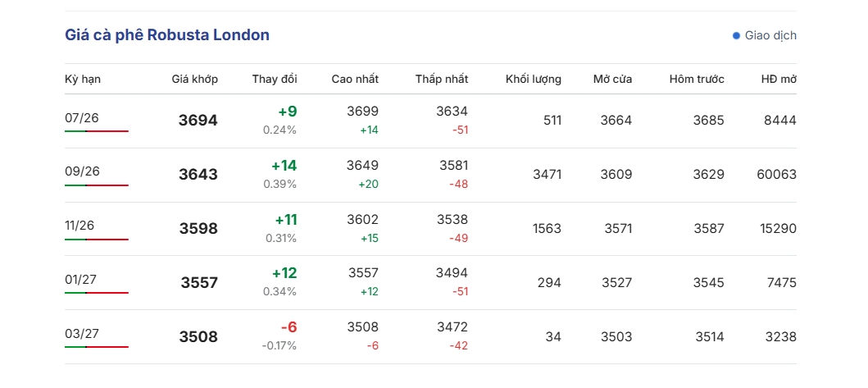Viewport: 868px width, 388px height.
Task: Select the 09/26 contract term
Action: click(x=82, y=171)
